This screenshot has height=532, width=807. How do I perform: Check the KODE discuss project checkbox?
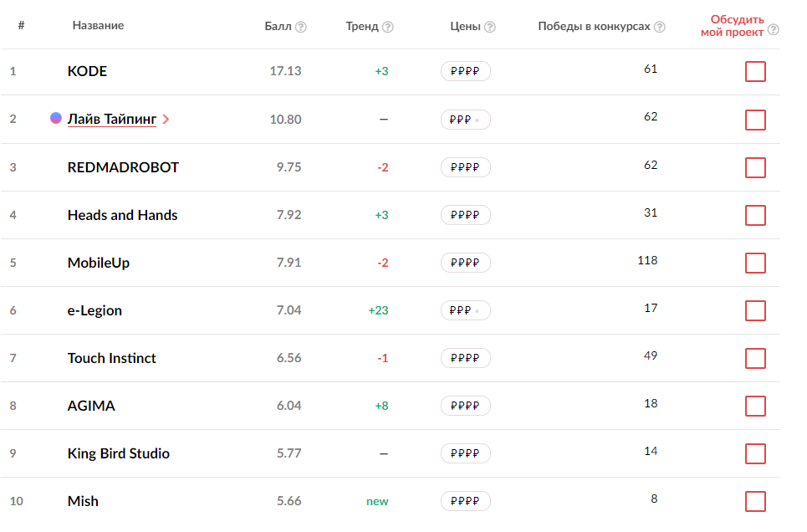point(755,72)
